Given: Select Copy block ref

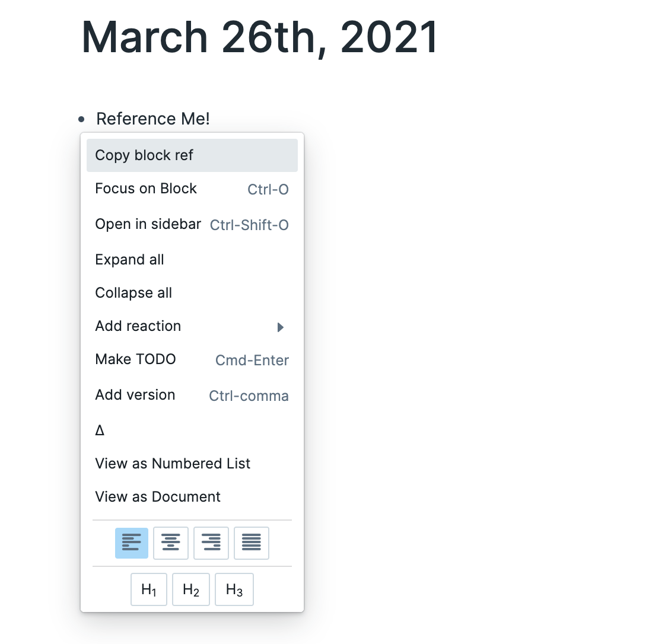Looking at the screenshot, I should 144,155.
